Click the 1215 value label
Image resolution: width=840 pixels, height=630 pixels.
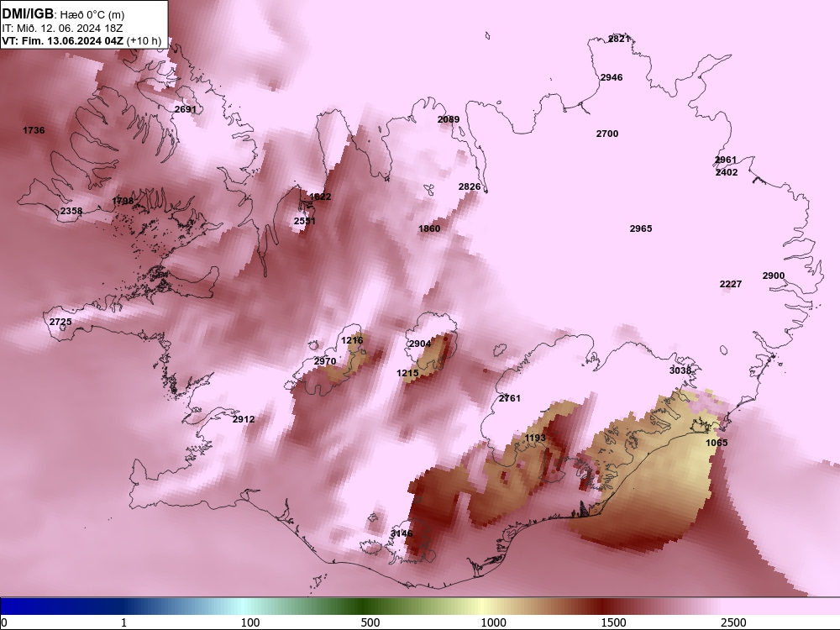407,373
